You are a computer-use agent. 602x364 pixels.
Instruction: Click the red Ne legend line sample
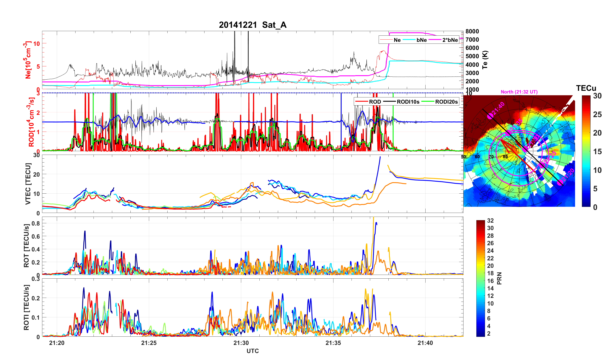[x=386, y=40]
